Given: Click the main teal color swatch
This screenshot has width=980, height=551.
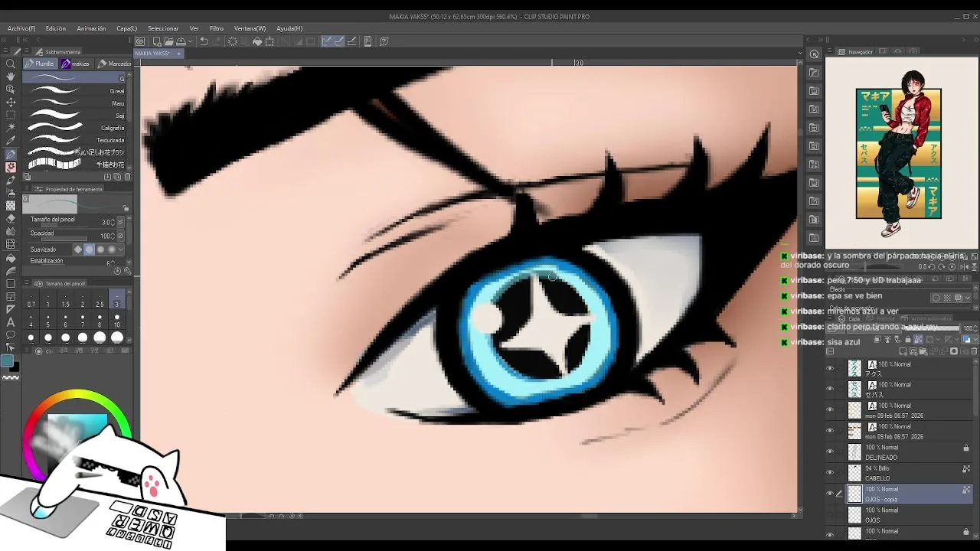Looking at the screenshot, I should pyautogui.click(x=7, y=361).
